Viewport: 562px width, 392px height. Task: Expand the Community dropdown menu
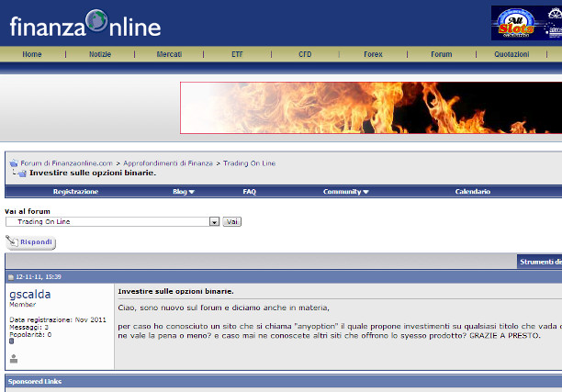click(345, 192)
